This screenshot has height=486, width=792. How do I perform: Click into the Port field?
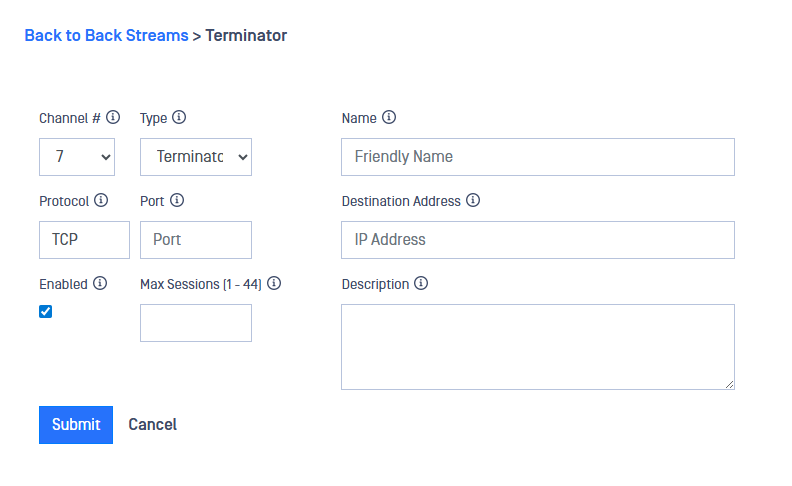click(196, 240)
